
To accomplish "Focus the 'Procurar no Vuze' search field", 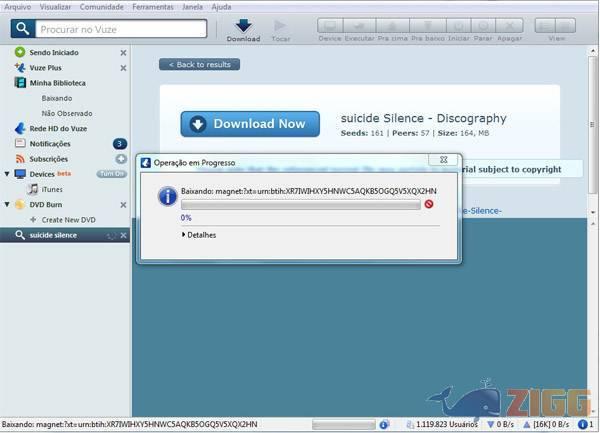I will (121, 29).
